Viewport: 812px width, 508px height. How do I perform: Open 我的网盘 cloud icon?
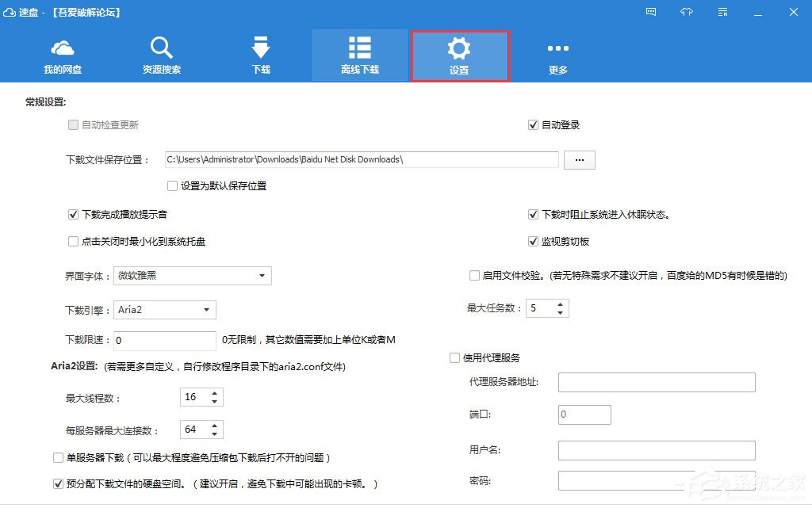click(x=63, y=49)
